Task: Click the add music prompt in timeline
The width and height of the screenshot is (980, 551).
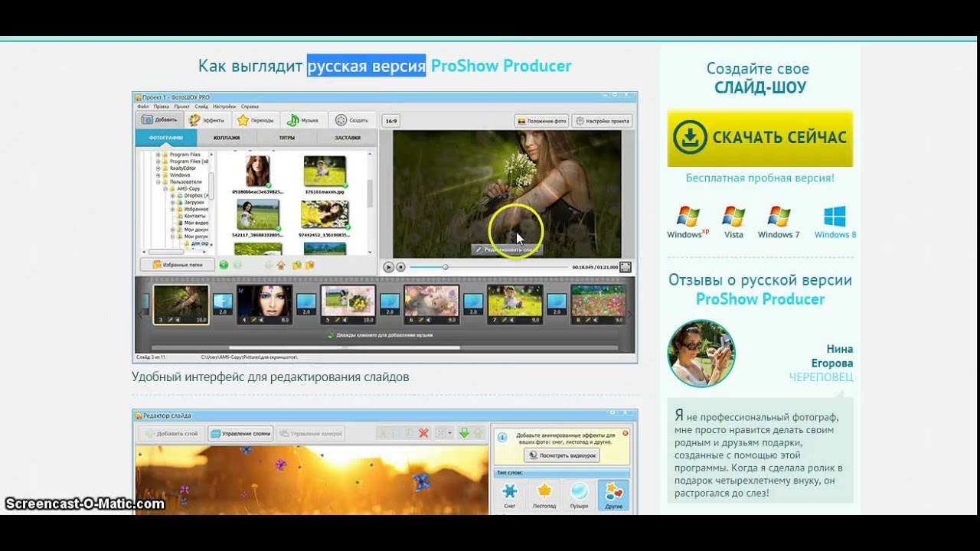Action: coord(381,335)
